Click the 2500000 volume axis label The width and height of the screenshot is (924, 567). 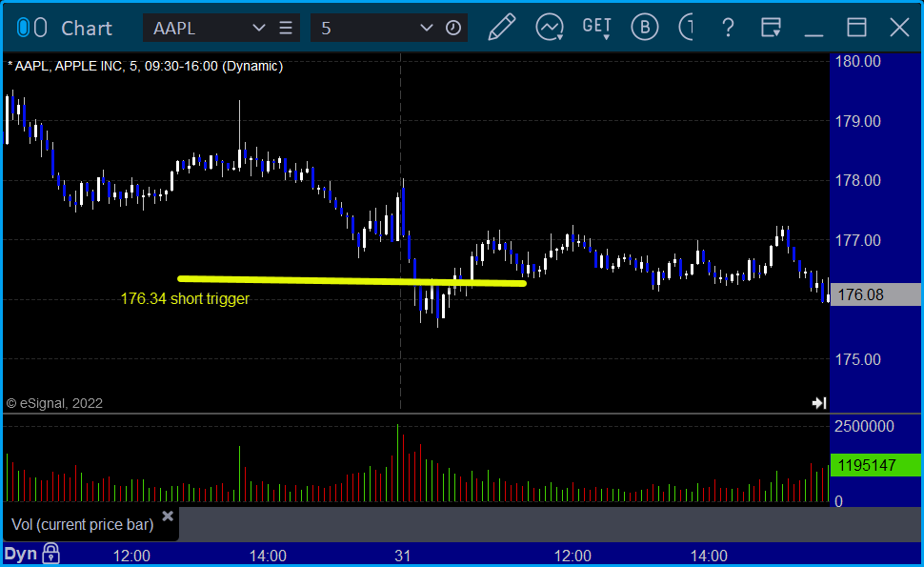point(864,427)
